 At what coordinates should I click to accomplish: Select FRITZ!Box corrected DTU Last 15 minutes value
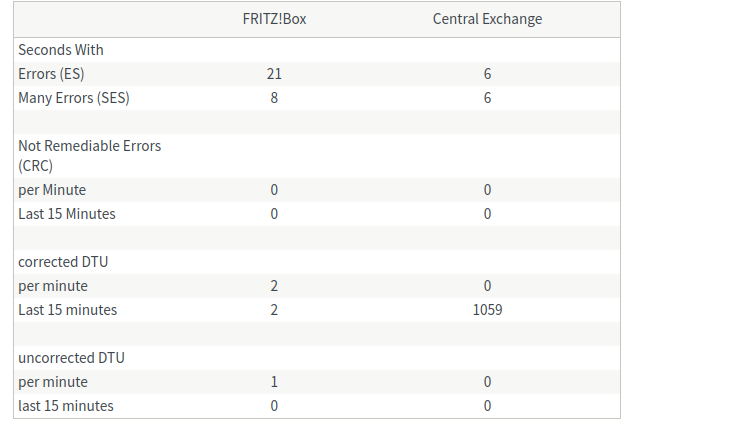pos(274,310)
